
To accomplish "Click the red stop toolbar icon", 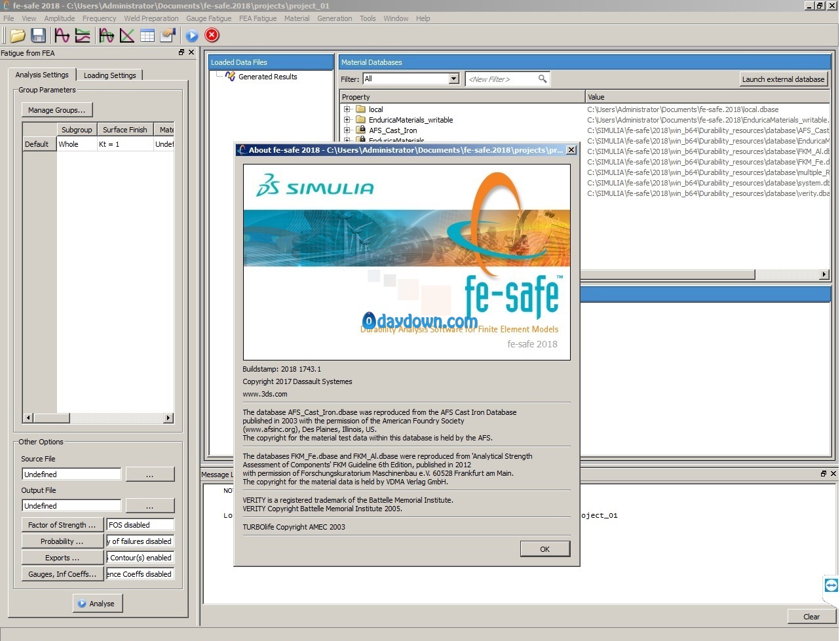I will (212, 35).
